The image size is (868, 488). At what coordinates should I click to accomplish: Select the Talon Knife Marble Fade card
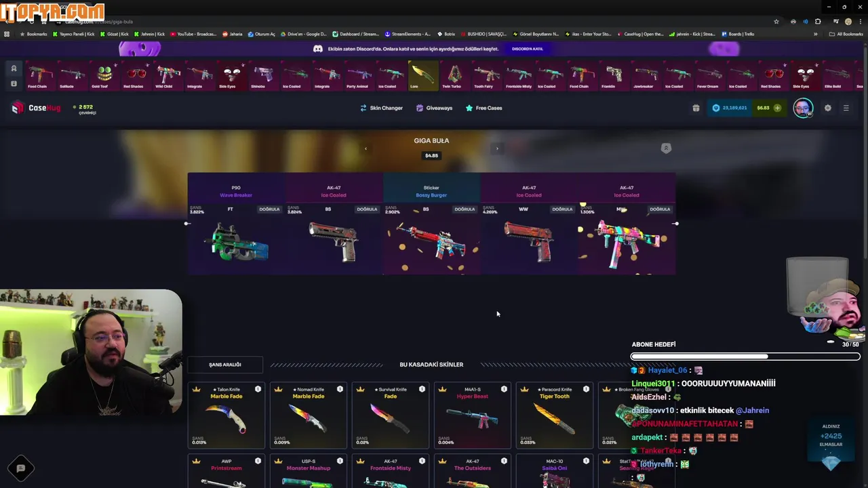[226, 415]
